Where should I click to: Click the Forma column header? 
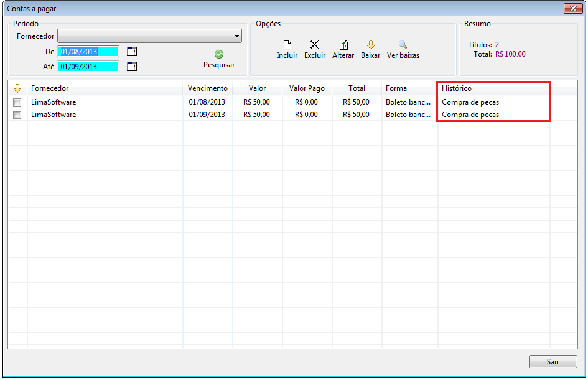click(x=409, y=88)
